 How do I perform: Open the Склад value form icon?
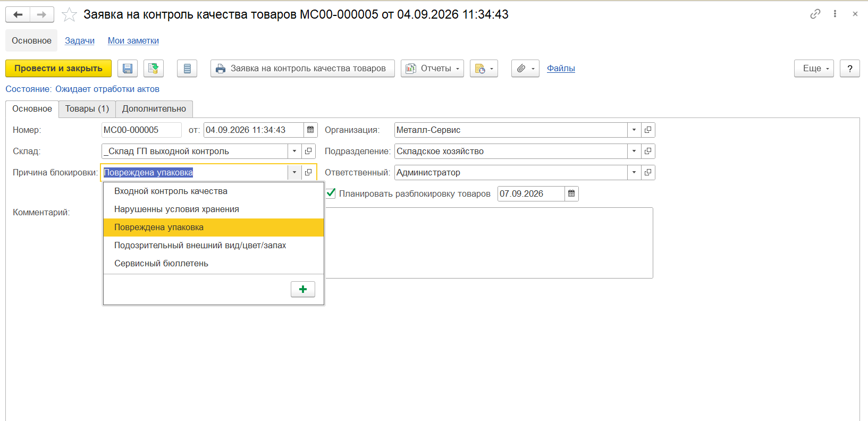click(x=308, y=151)
